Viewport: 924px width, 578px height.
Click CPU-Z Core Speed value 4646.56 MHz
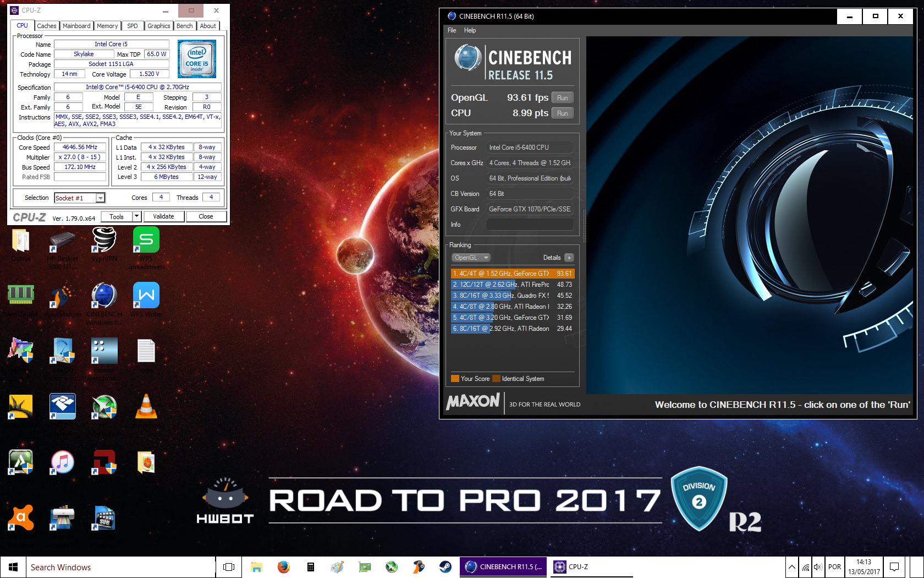[80, 148]
